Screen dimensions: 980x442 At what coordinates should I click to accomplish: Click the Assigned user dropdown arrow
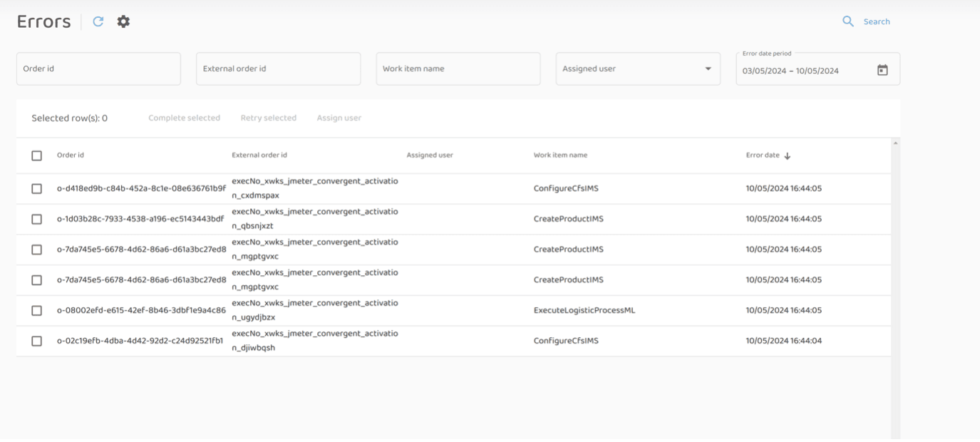(x=708, y=69)
